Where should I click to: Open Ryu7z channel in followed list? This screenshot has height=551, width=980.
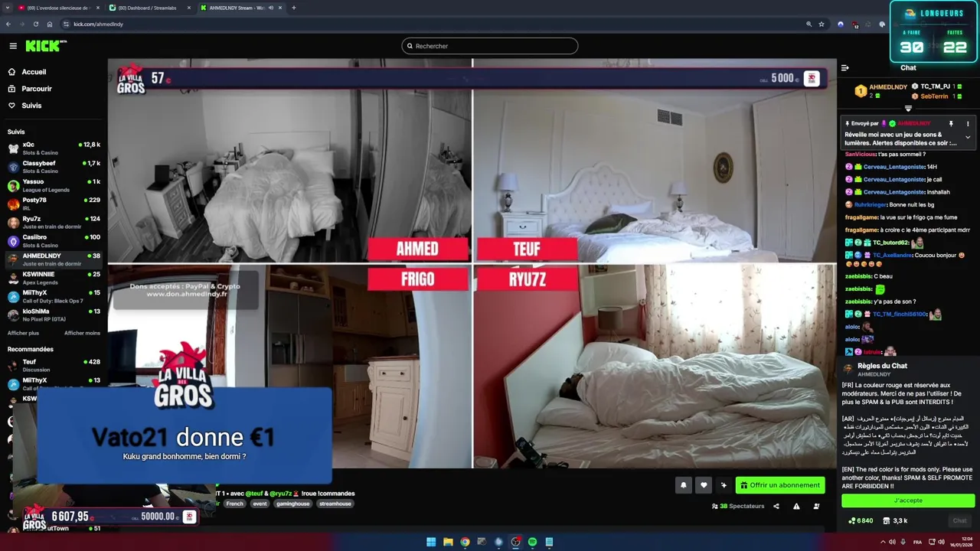[54, 222]
